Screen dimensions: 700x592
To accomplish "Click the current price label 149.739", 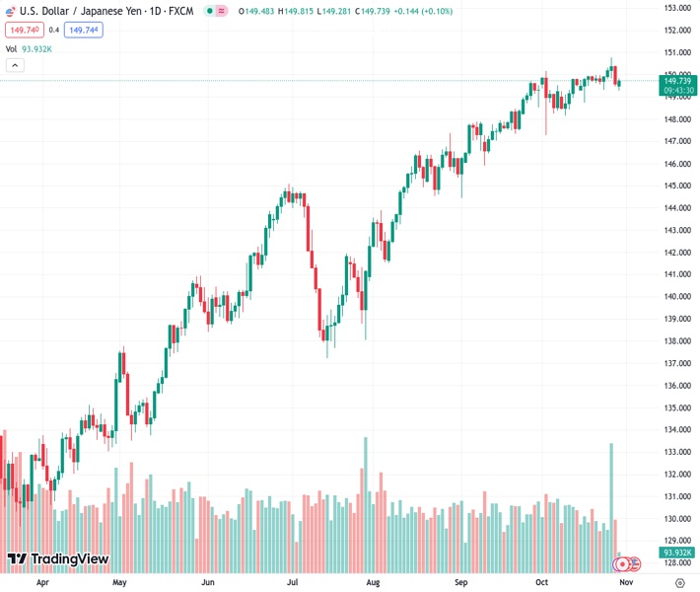I will (679, 81).
